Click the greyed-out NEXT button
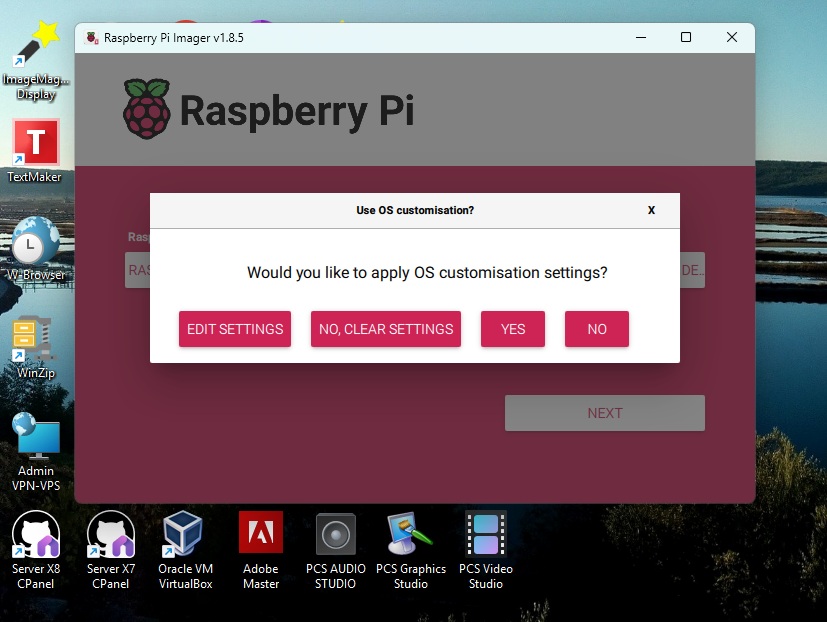827x622 pixels. 604,413
